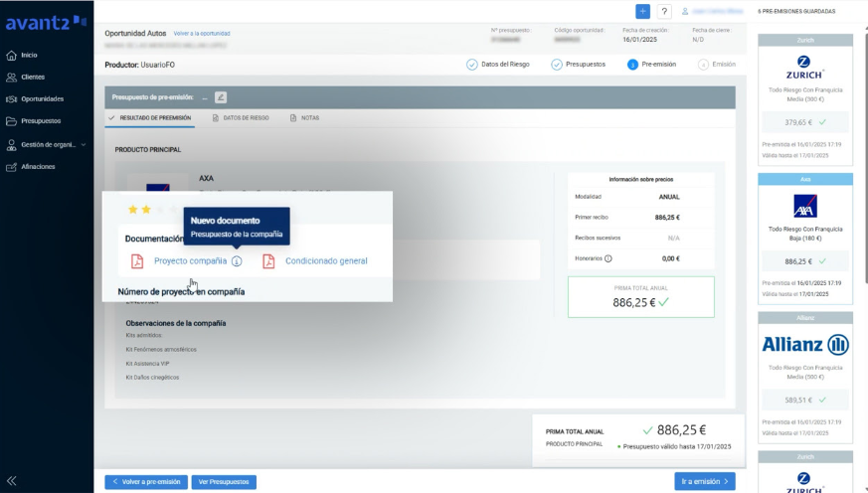Click the avantz logo
This screenshot has width=868, height=493.
pyautogui.click(x=46, y=23)
